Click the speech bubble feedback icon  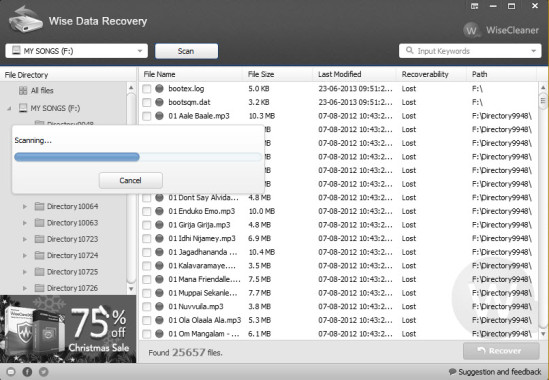pos(452,371)
